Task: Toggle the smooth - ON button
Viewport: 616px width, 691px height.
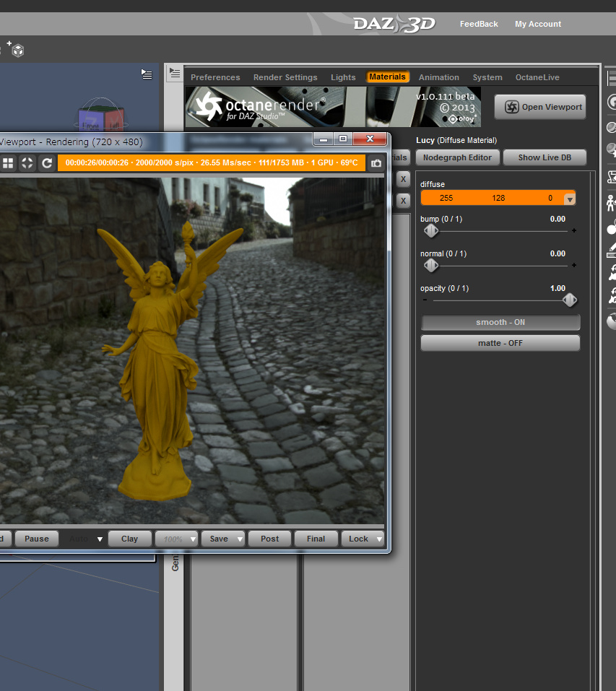Action: coord(500,322)
